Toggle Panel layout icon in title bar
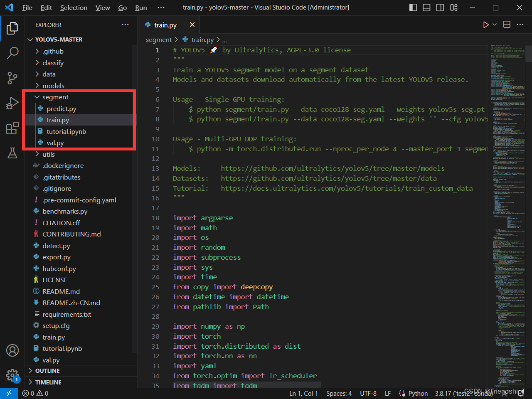532x399 pixels. [426, 7]
